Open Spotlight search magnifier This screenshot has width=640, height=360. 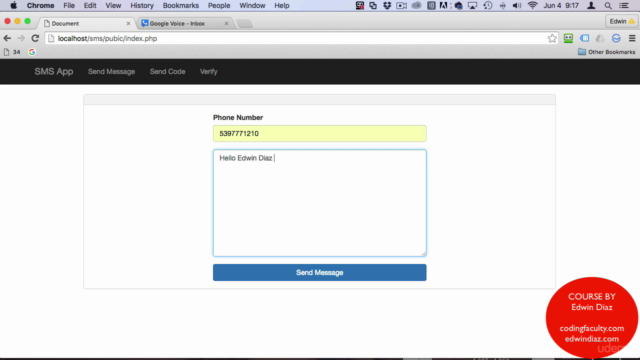(608, 5)
